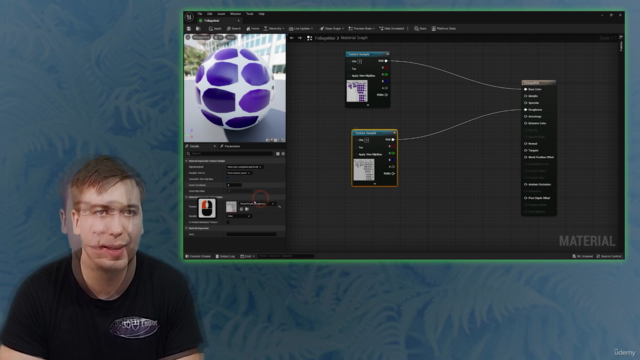
Task: Open the preview viewport options menu icon
Action: pos(188,37)
